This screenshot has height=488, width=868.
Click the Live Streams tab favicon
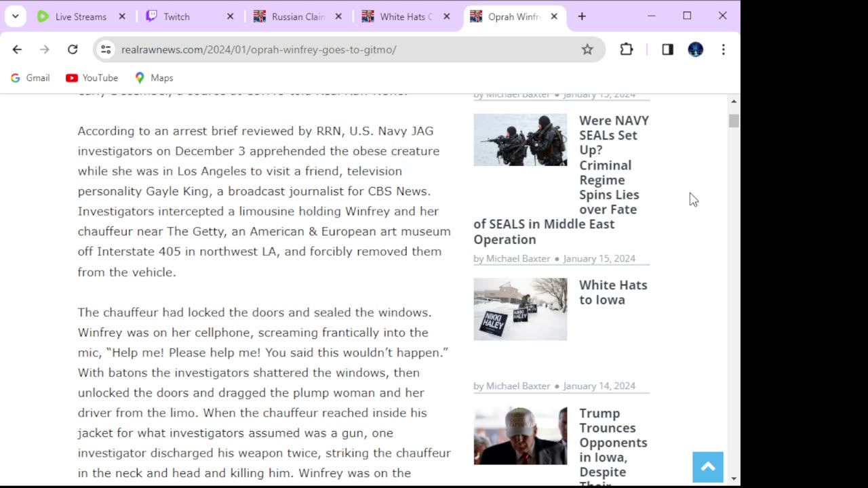point(43,16)
